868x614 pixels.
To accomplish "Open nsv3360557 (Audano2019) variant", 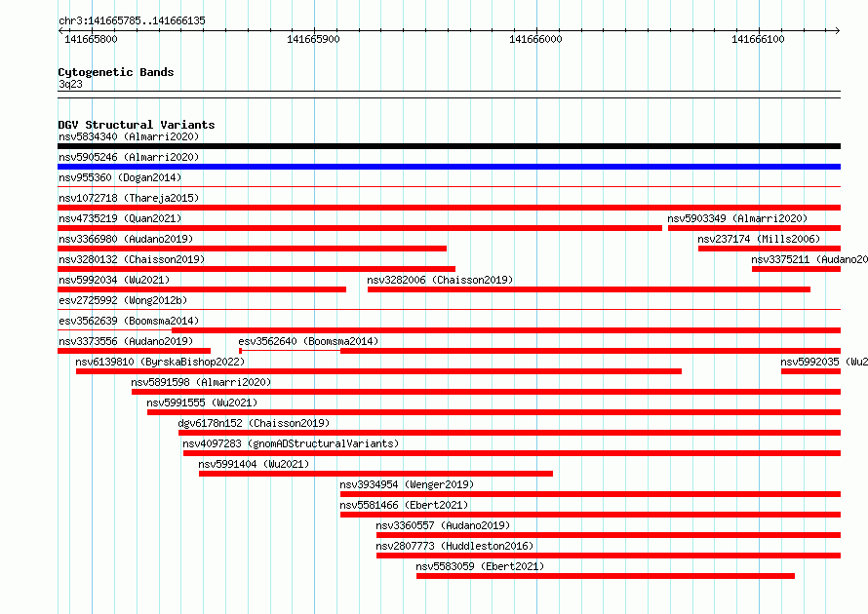I will pyautogui.click(x=443, y=525).
